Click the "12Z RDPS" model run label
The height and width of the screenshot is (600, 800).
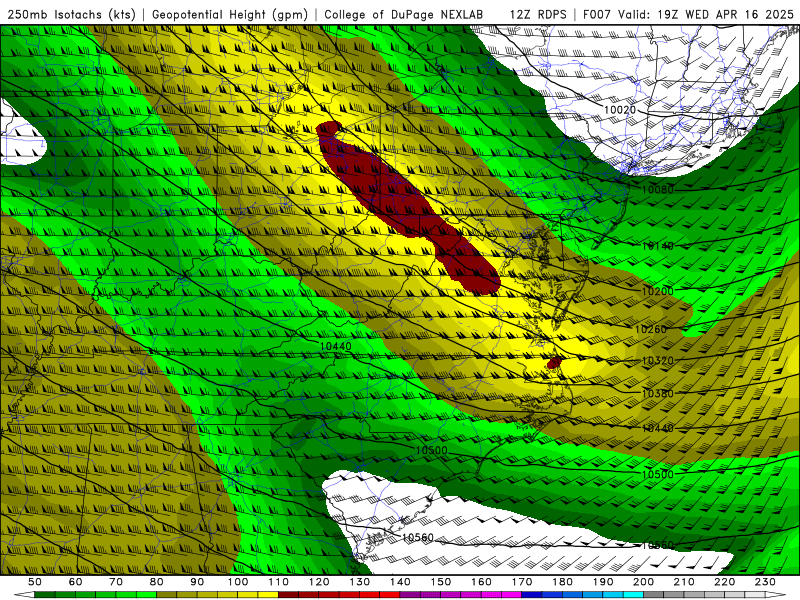[x=538, y=14]
